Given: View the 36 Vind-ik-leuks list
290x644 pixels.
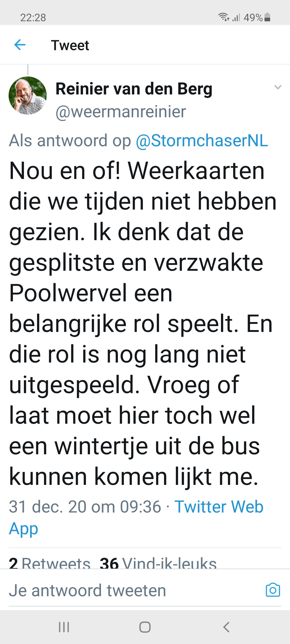Looking at the screenshot, I should coord(158,563).
